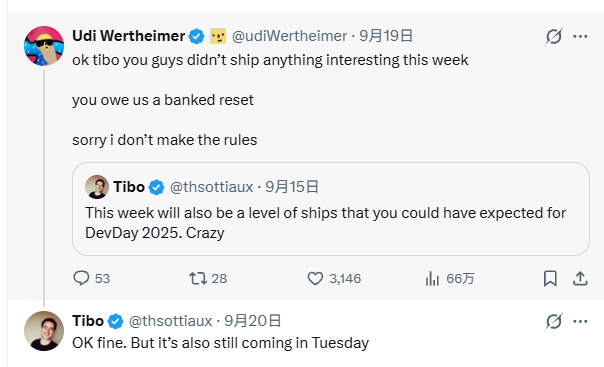604x367 pixels.
Task: Open Grok icon on Tibo's reply
Action: [x=554, y=321]
